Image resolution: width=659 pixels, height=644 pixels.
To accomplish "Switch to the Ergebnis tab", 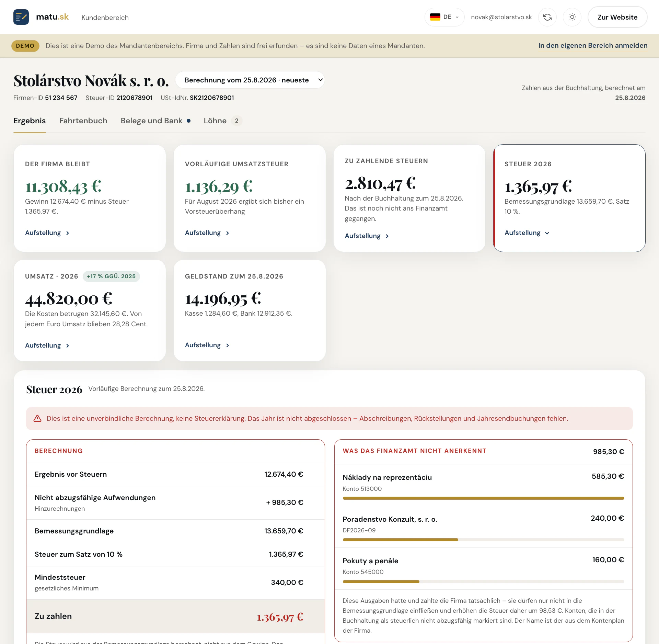I will point(30,121).
